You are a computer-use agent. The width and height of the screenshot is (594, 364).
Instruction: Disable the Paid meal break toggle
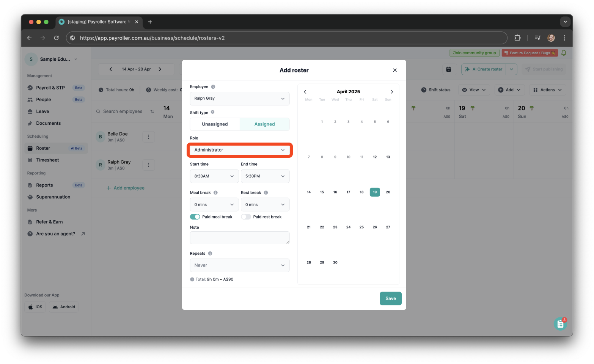pos(195,217)
